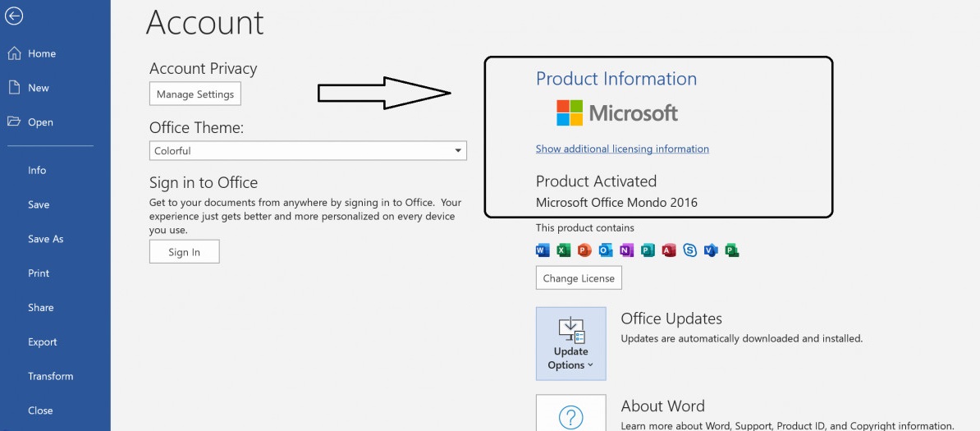Image resolution: width=980 pixels, height=431 pixels.
Task: Click the Visio app icon
Action: 711,250
